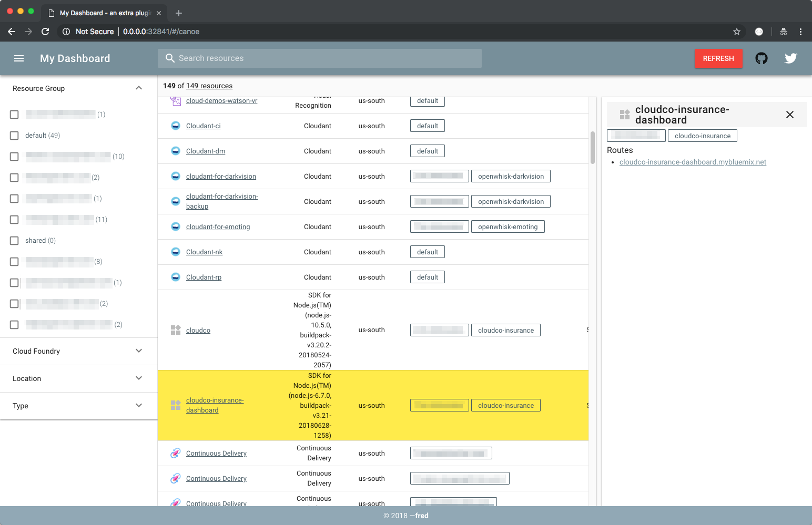Click the Cloudant icon beside Cloudant-rp
Screen dimensions: 812x525
tap(176, 277)
